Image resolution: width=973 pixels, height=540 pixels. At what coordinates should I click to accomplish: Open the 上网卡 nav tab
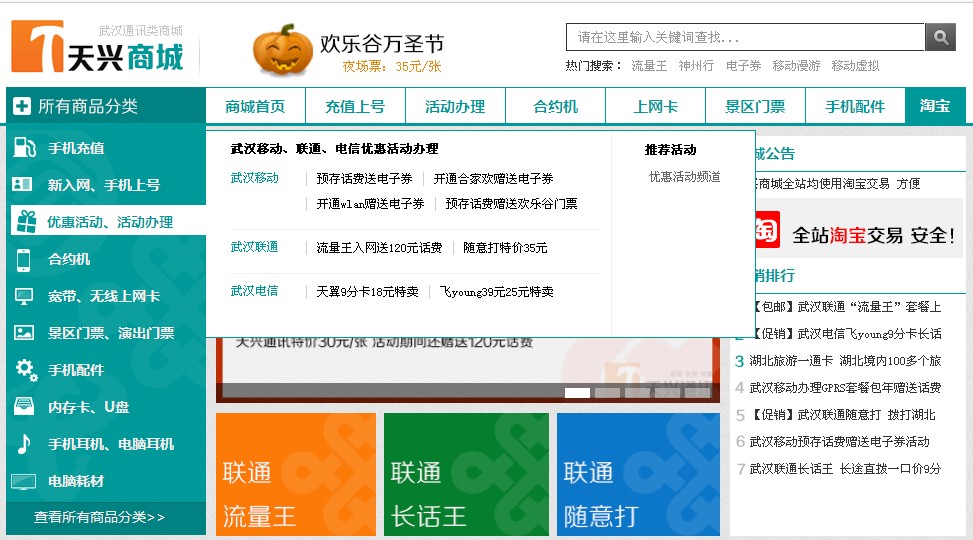pyautogui.click(x=655, y=106)
